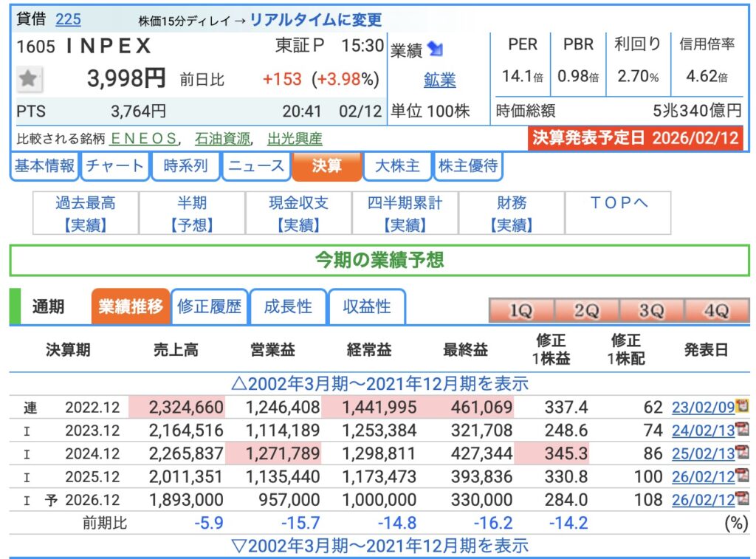
Task: Click the リアルタイムに変更 link
Action: (315, 20)
